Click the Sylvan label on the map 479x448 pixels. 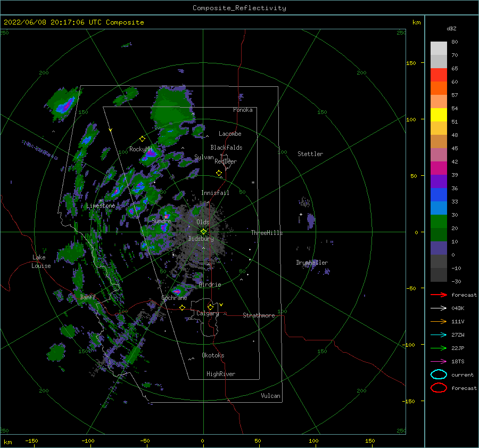click(x=204, y=157)
